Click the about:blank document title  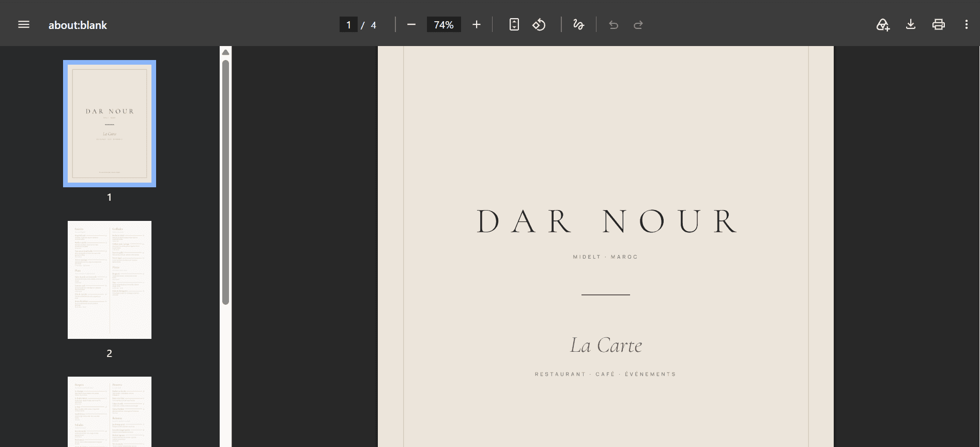click(78, 25)
